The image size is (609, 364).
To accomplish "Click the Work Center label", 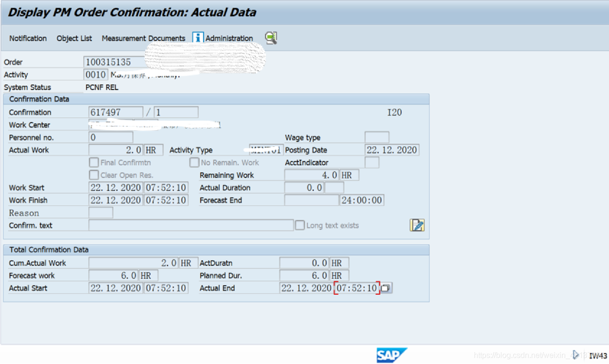I will (x=29, y=125).
